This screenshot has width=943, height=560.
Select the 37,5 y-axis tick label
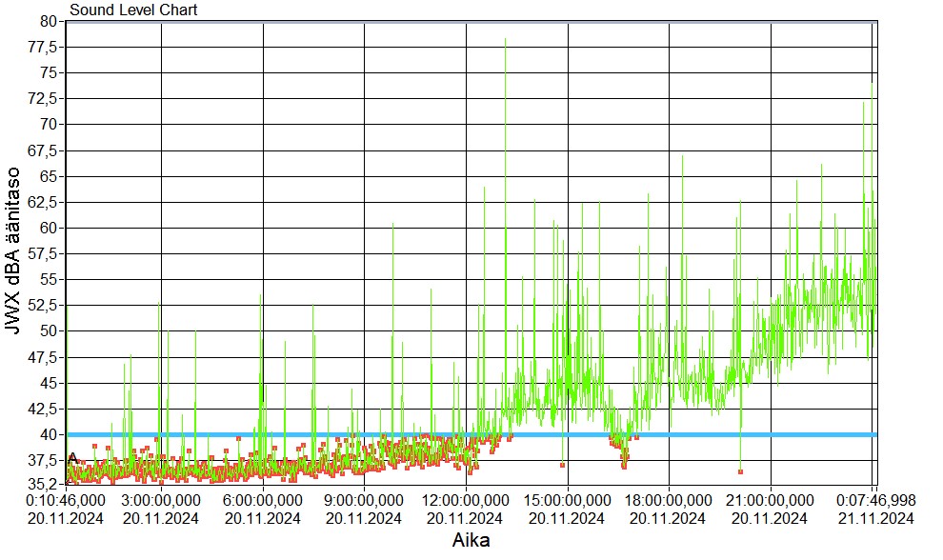pos(43,460)
